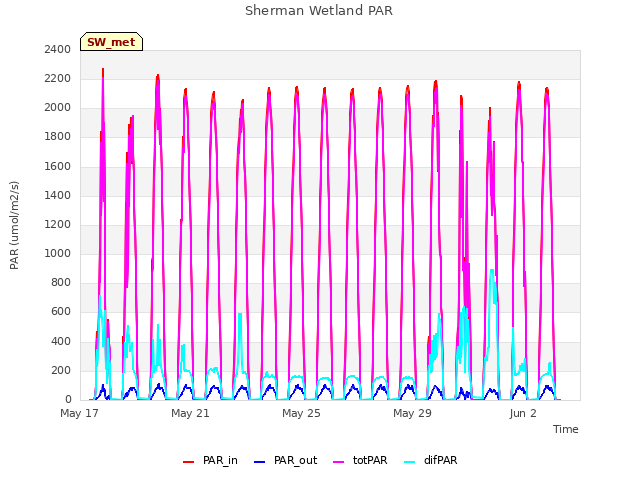Click the May 21 x-axis tick label
This screenshot has height=480, width=640.
[190, 413]
